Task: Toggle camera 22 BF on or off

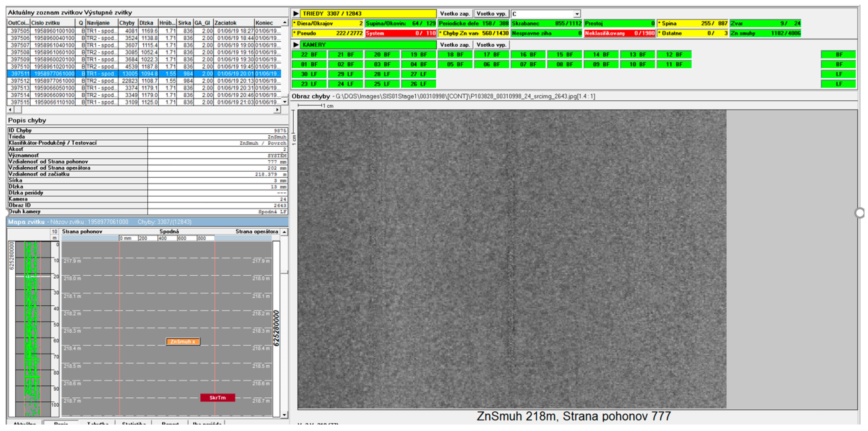Action: (x=309, y=55)
